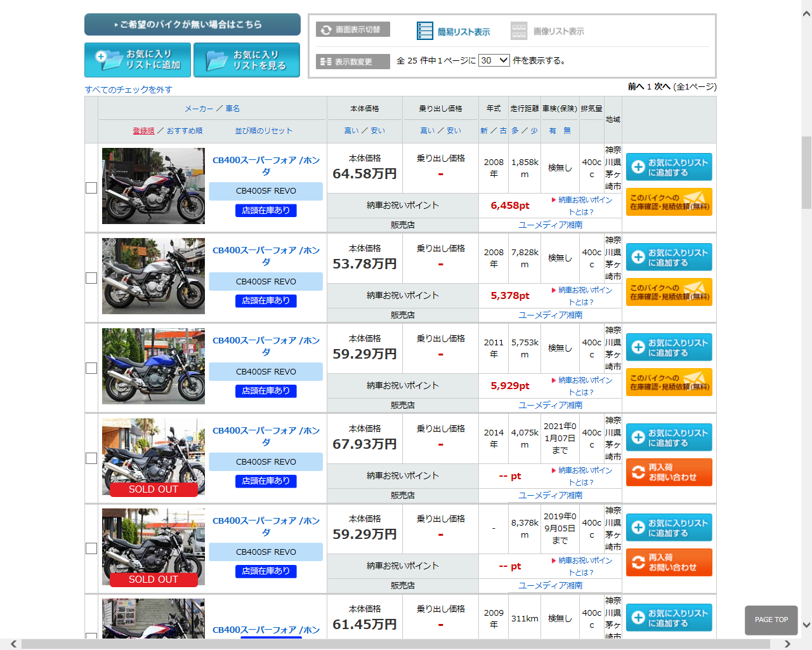Click 並び順のリセット link
This screenshot has height=650, width=812.
tap(264, 131)
